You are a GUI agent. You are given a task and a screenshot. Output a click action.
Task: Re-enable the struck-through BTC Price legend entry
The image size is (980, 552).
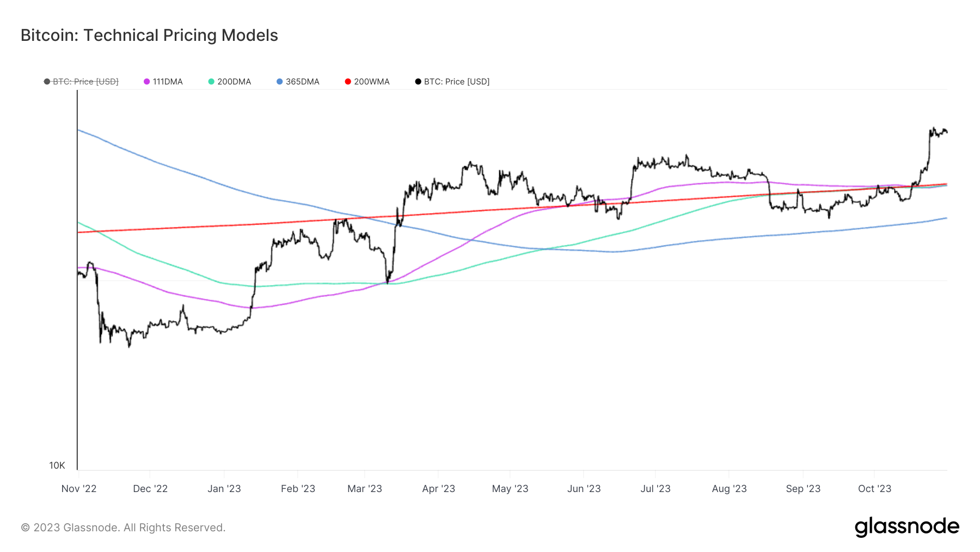[85, 82]
